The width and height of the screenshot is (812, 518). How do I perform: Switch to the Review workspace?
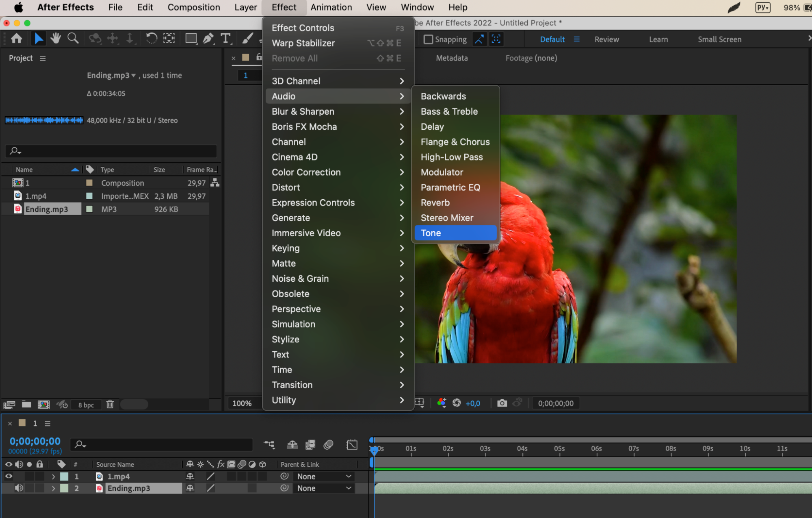point(606,39)
